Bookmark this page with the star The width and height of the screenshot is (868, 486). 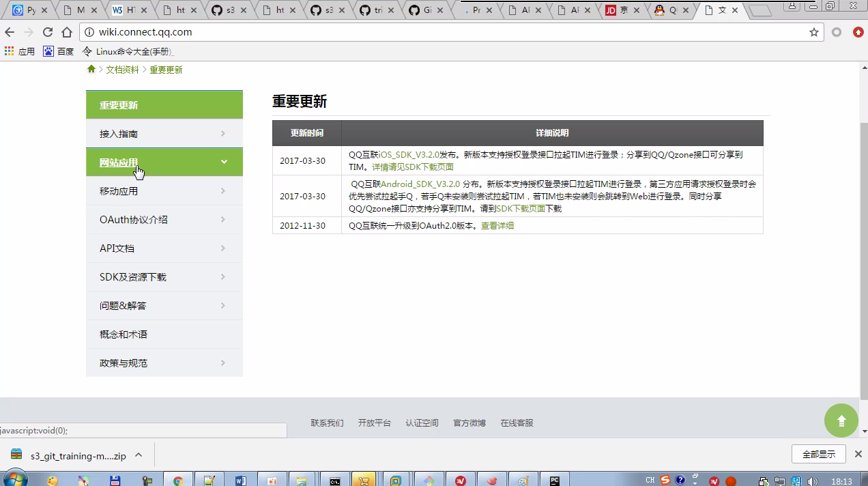point(813,32)
